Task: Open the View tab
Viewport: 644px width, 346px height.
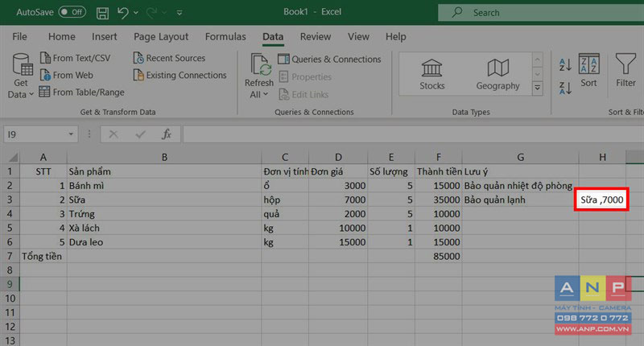Action: pos(358,36)
